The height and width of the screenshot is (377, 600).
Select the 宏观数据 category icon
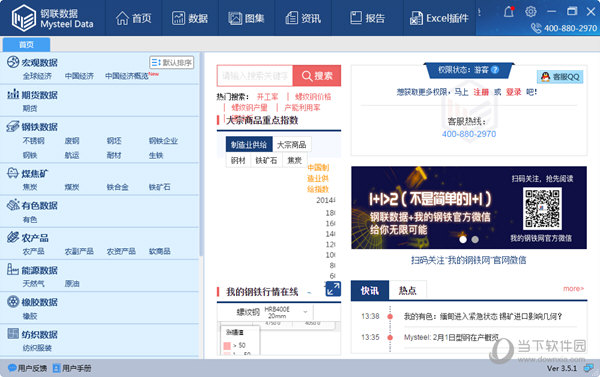(x=13, y=62)
